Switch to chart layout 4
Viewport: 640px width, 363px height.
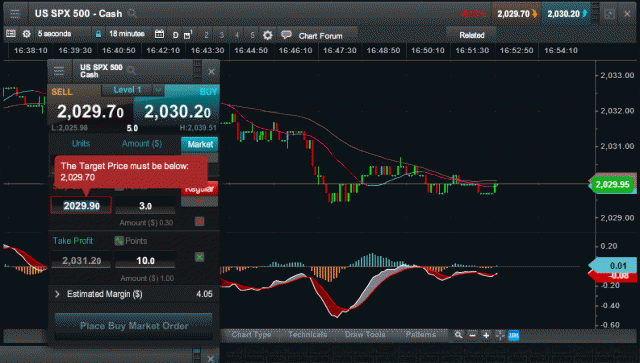pyautogui.click(x=237, y=35)
